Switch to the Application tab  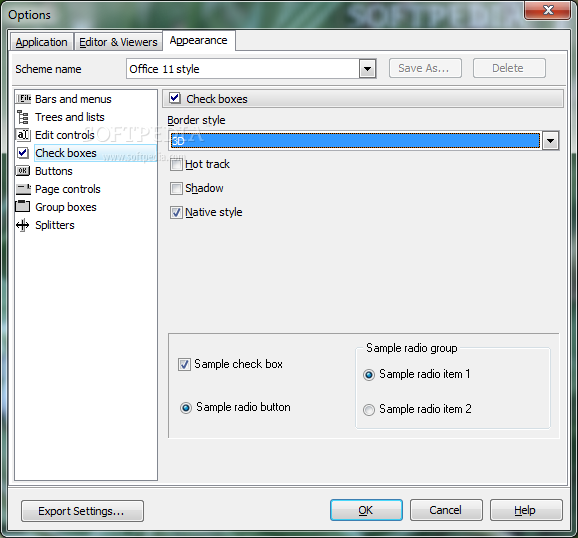(41, 42)
